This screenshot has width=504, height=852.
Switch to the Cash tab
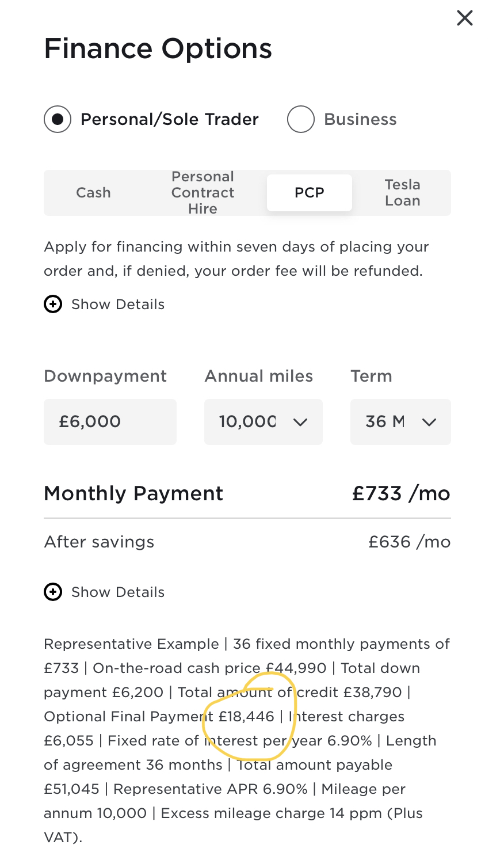tap(93, 192)
